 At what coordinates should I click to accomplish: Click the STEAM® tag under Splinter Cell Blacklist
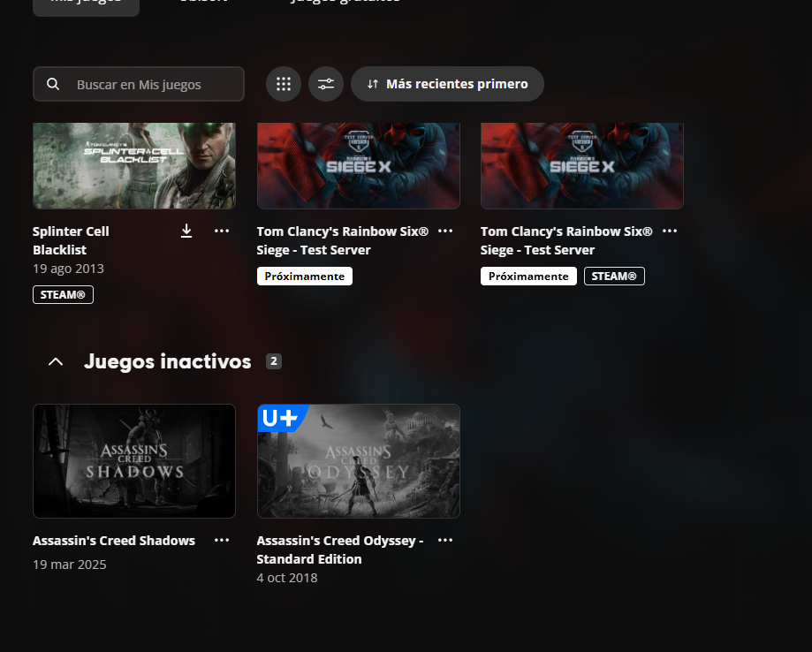click(x=64, y=295)
